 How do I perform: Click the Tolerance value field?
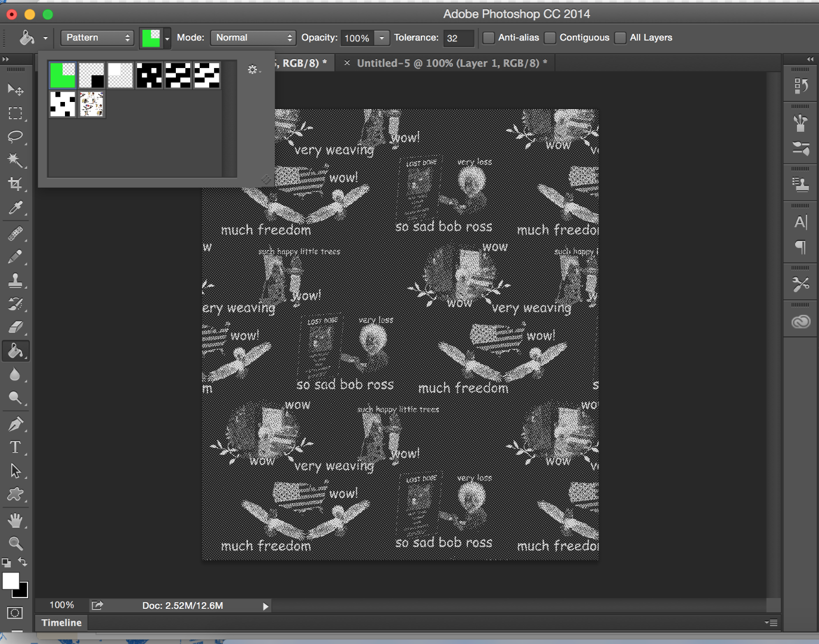[x=458, y=38]
